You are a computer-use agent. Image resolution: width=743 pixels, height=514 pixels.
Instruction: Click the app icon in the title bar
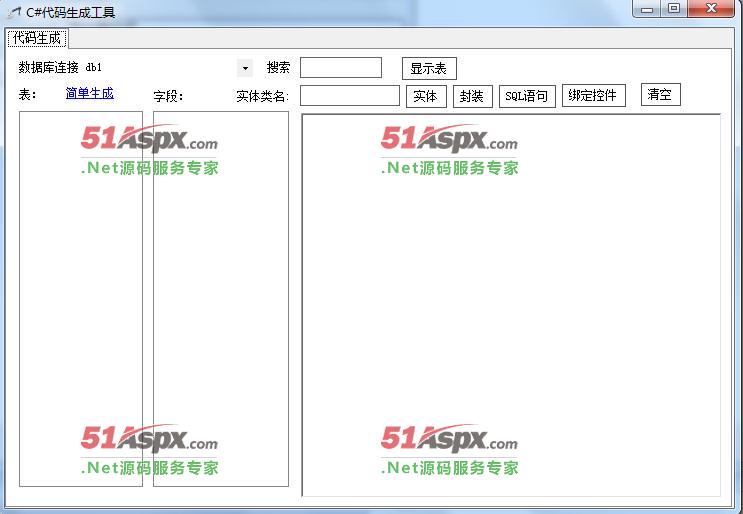pyautogui.click(x=14, y=12)
